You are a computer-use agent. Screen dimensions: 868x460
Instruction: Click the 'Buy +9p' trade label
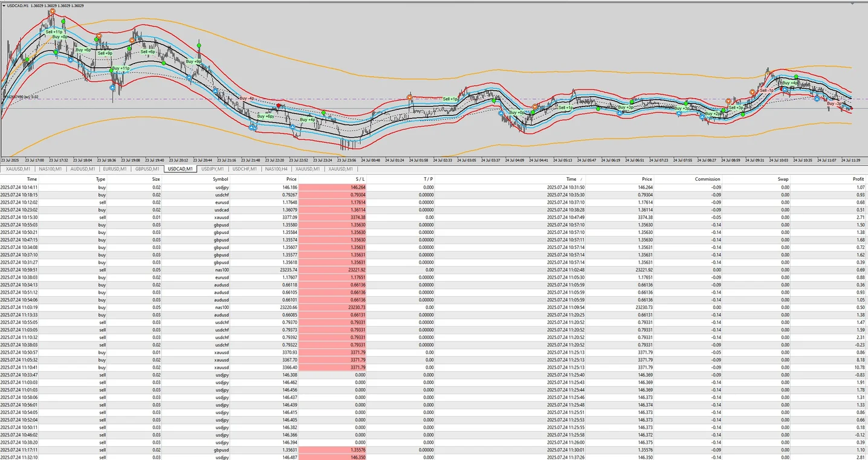193,62
